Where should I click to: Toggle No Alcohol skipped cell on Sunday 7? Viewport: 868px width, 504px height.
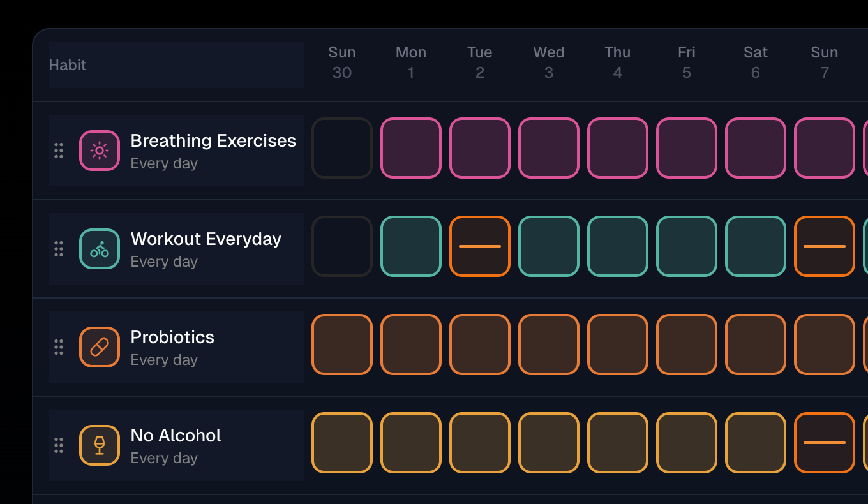[825, 443]
